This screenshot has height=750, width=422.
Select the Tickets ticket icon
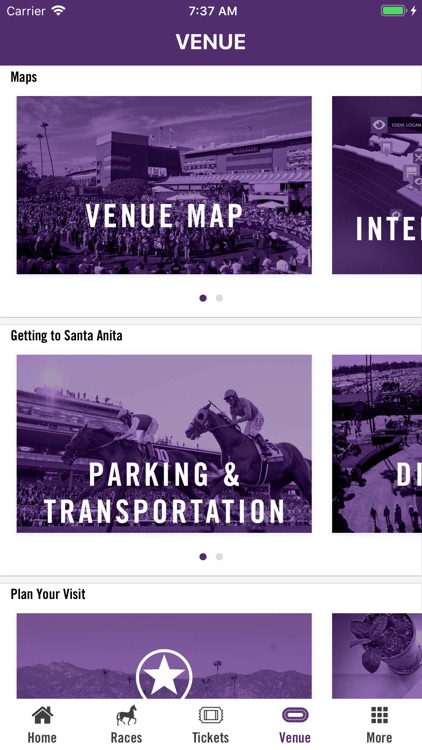[211, 716]
